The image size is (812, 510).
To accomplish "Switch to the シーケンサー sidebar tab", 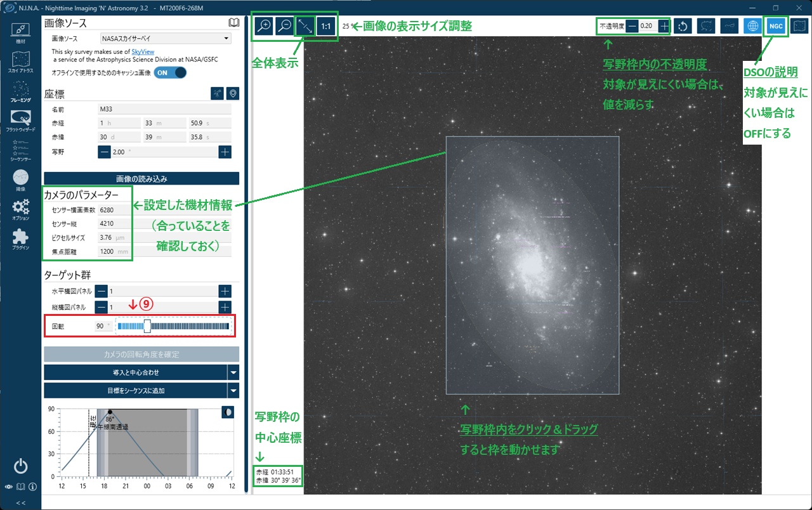I will click(20, 151).
